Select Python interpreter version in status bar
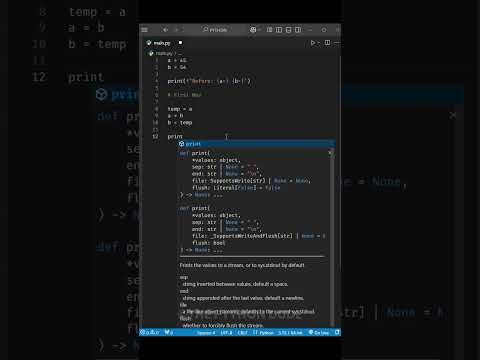The image size is (480, 360). tap(290, 333)
